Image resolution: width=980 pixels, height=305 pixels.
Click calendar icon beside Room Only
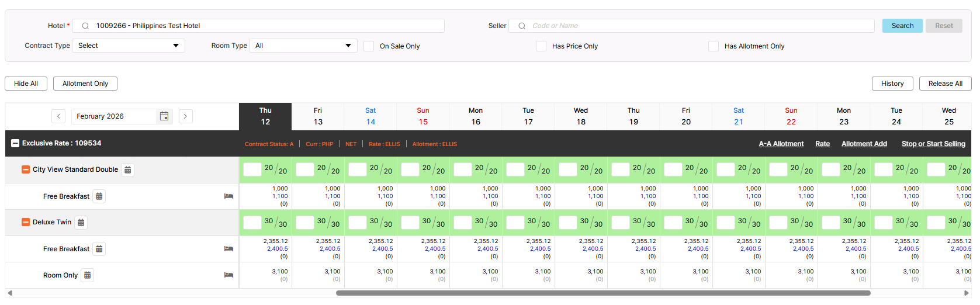click(88, 275)
